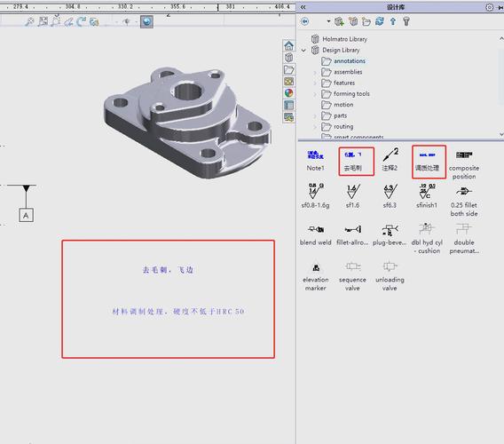Image resolution: width=504 pixels, height=444 pixels.
Task: Create a new folder in library
Action: (366, 21)
